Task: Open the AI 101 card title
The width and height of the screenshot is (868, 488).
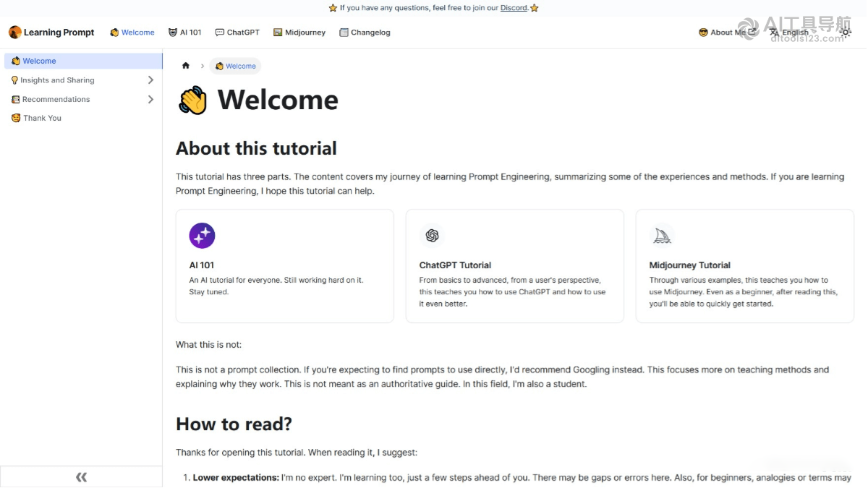Action: (x=202, y=265)
